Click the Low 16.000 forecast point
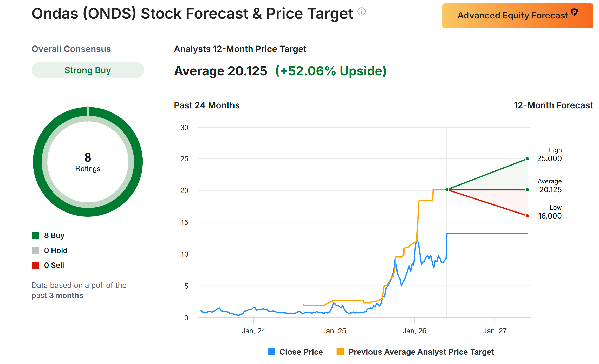This screenshot has height=364, width=599. point(527,216)
